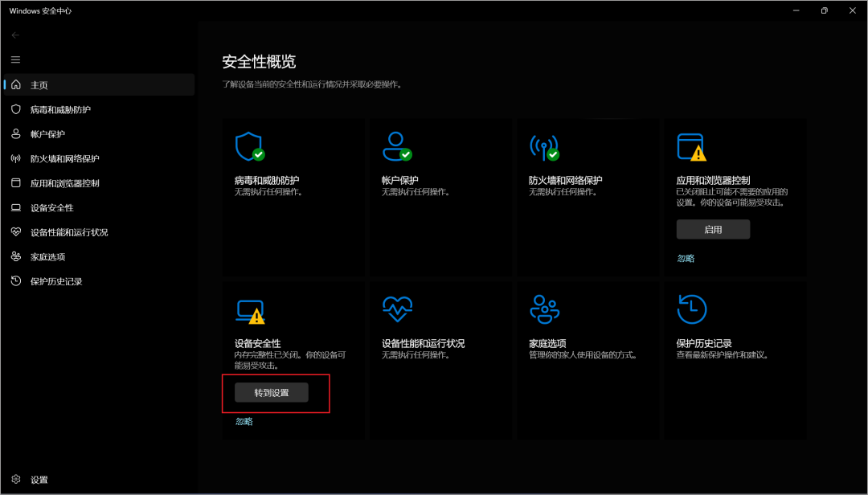Open the 帐户保护 card title
Screen dimensions: 868x495
click(399, 181)
